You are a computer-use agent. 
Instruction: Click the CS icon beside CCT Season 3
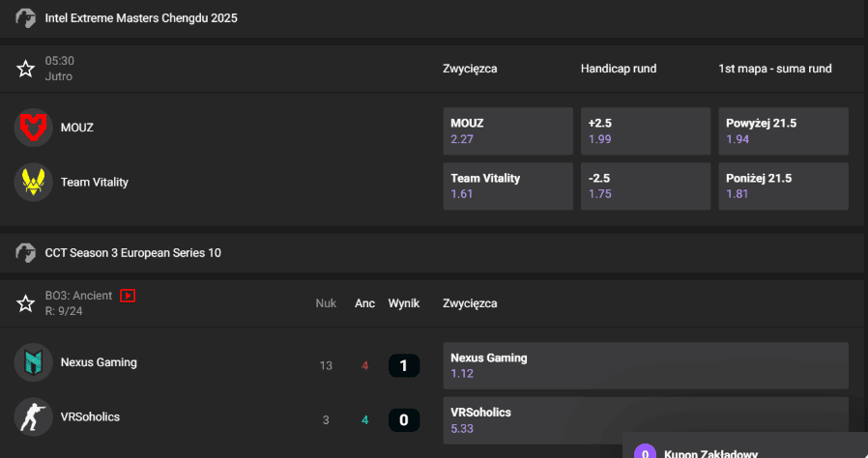pyautogui.click(x=25, y=253)
